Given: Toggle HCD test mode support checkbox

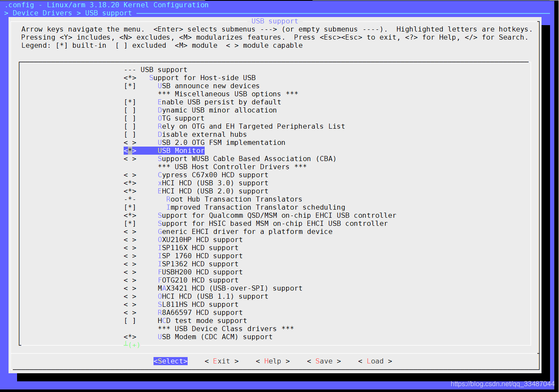Looking at the screenshot, I should pyautogui.click(x=130, y=321).
